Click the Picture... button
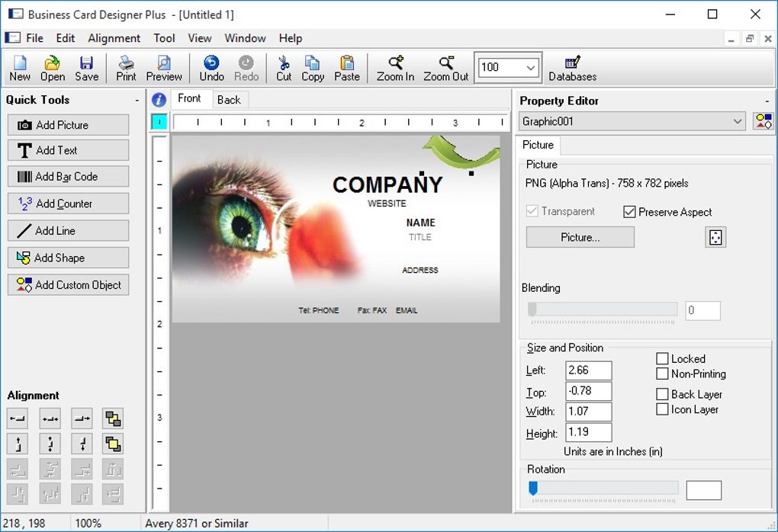This screenshot has width=778, height=532. click(580, 237)
